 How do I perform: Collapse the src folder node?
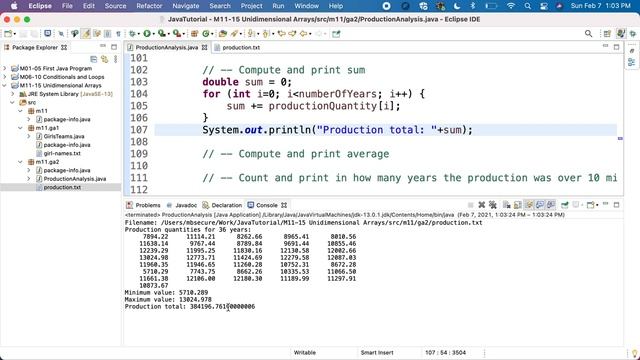[13, 102]
